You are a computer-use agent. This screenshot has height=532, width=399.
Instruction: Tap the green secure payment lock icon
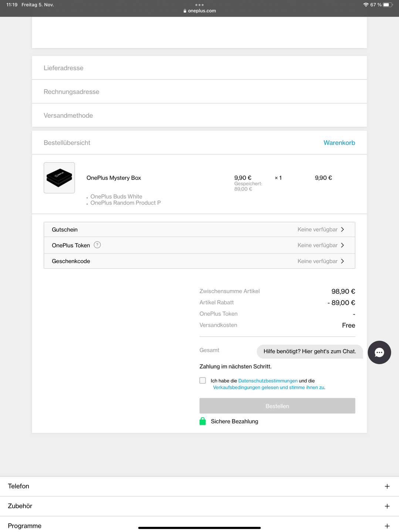[203, 421]
